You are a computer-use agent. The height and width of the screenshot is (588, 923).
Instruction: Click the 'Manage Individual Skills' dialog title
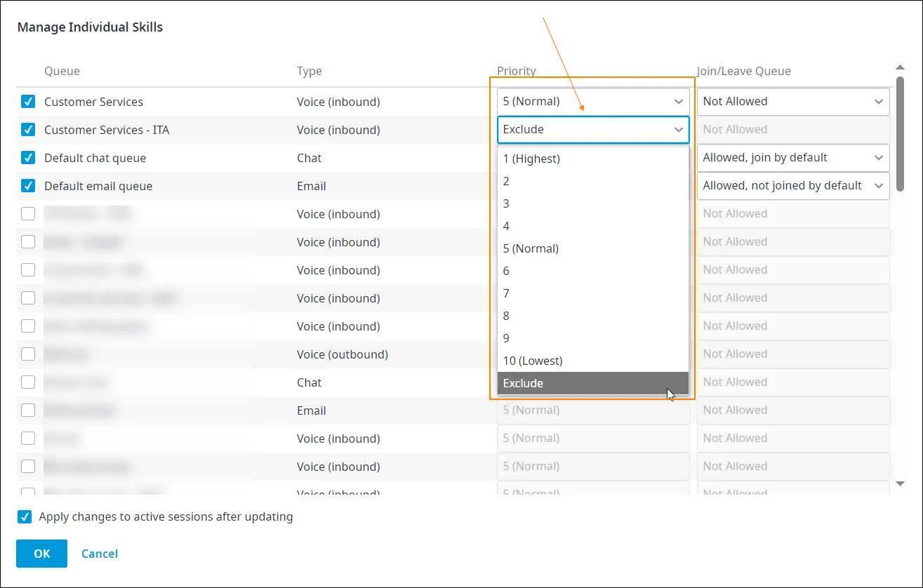pos(90,27)
